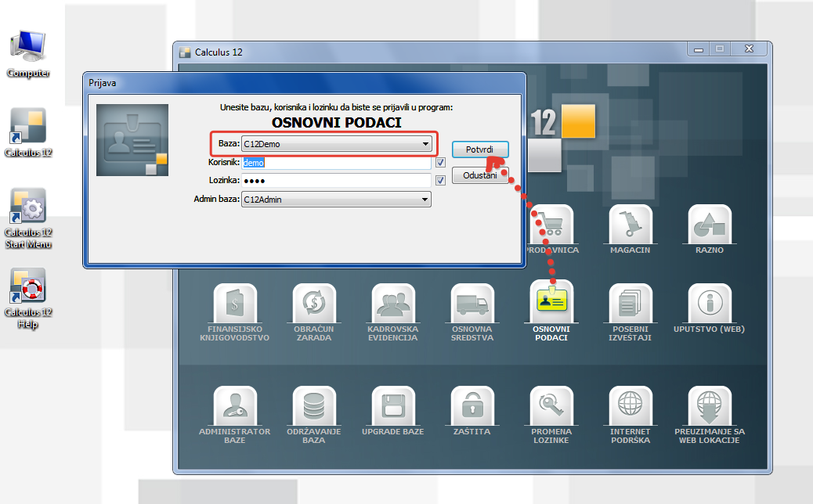Open the Admin baza dropdown

point(425,200)
